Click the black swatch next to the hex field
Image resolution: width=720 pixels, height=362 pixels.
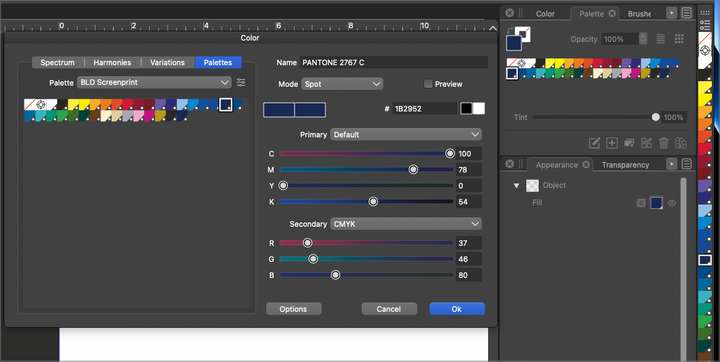pyautogui.click(x=466, y=108)
